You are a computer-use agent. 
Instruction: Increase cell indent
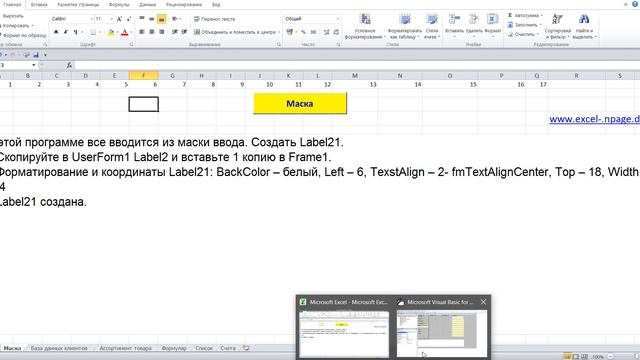184,32
